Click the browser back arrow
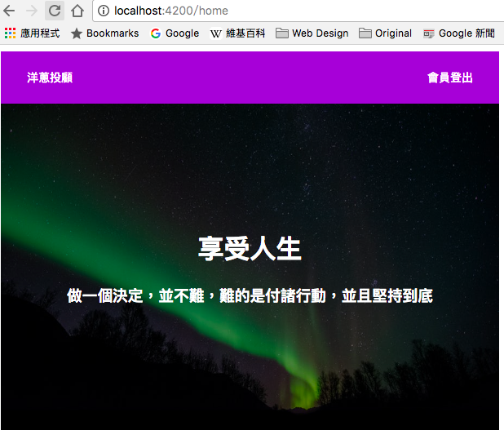504x448 pixels. [x=9, y=11]
